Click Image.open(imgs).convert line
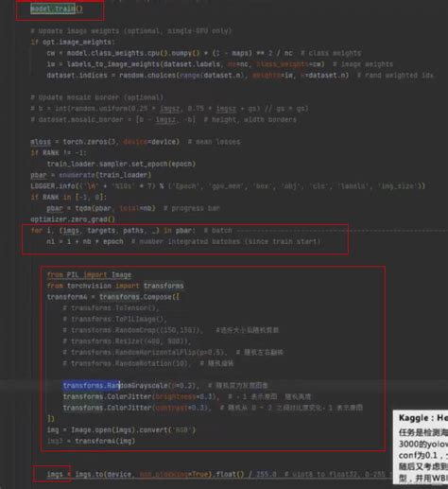Screen dimensions: 448x489 [121, 430]
